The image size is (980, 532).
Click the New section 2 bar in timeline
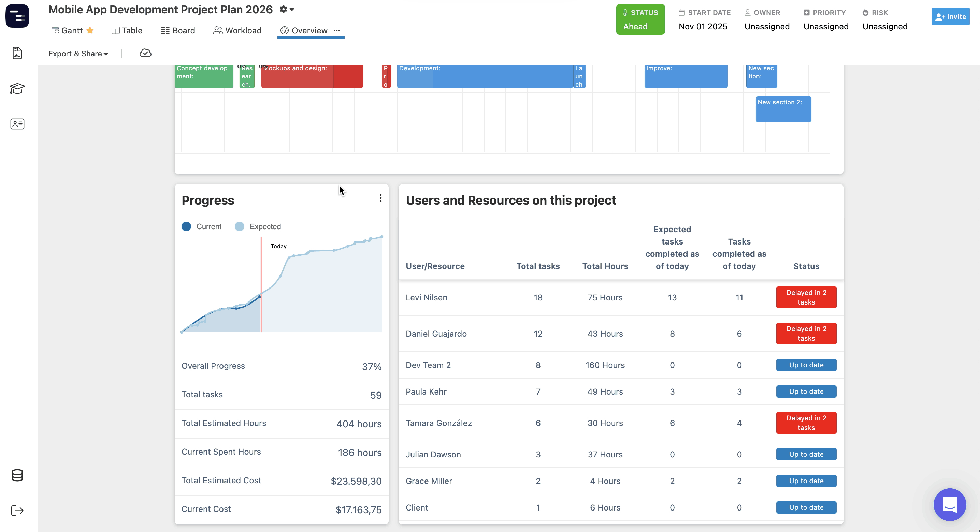point(783,109)
